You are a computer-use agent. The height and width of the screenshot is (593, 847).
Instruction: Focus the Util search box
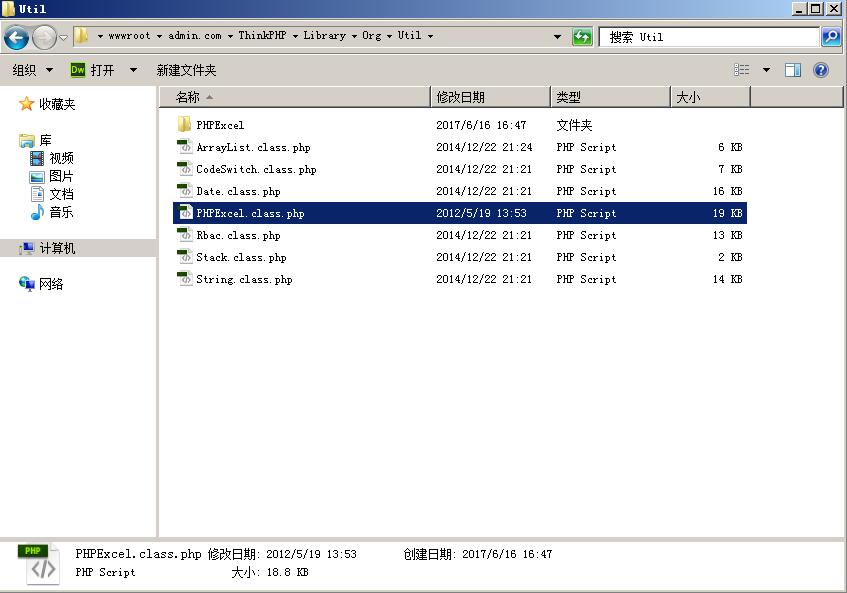click(709, 37)
